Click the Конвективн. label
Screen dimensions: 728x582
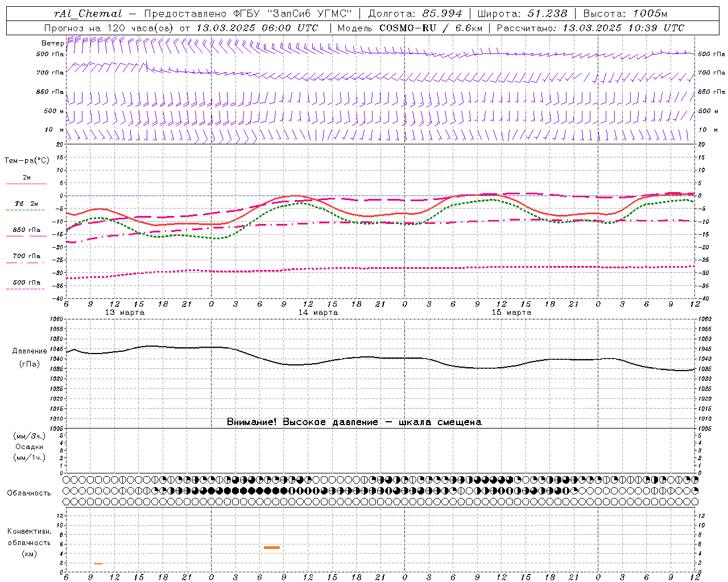coord(30,531)
